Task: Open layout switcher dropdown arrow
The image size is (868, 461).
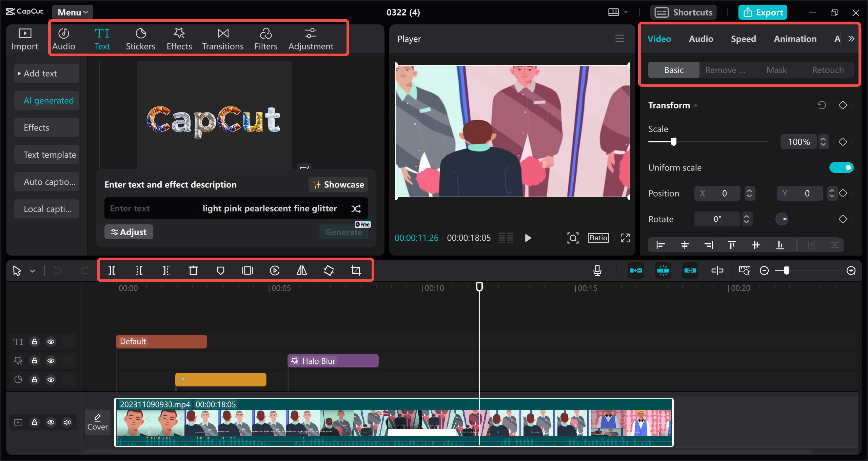Action: click(x=626, y=13)
